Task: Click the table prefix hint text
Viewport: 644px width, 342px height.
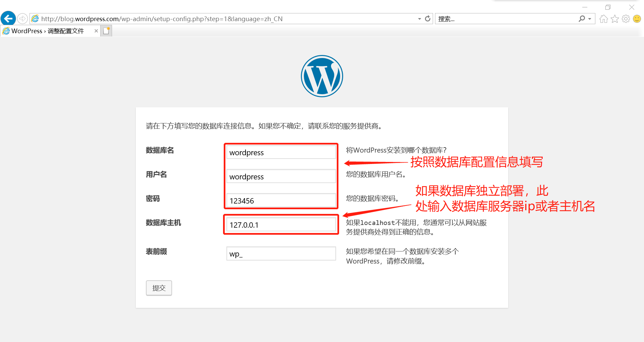Action: (x=402, y=256)
